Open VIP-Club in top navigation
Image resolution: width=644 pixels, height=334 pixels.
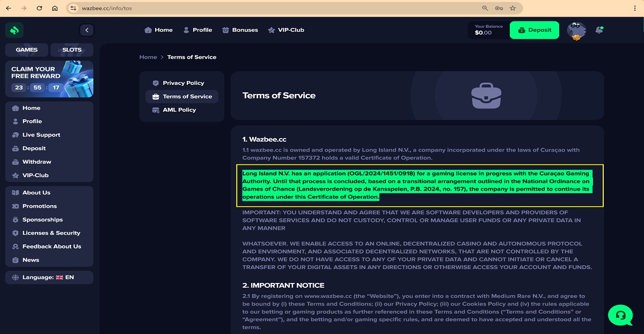coord(286,30)
